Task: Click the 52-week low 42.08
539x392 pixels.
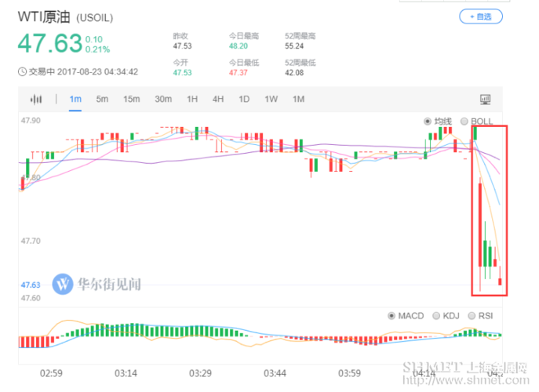Action: click(x=294, y=73)
